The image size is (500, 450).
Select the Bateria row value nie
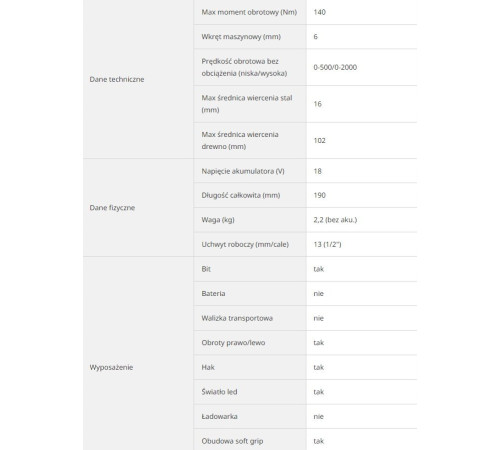click(318, 294)
